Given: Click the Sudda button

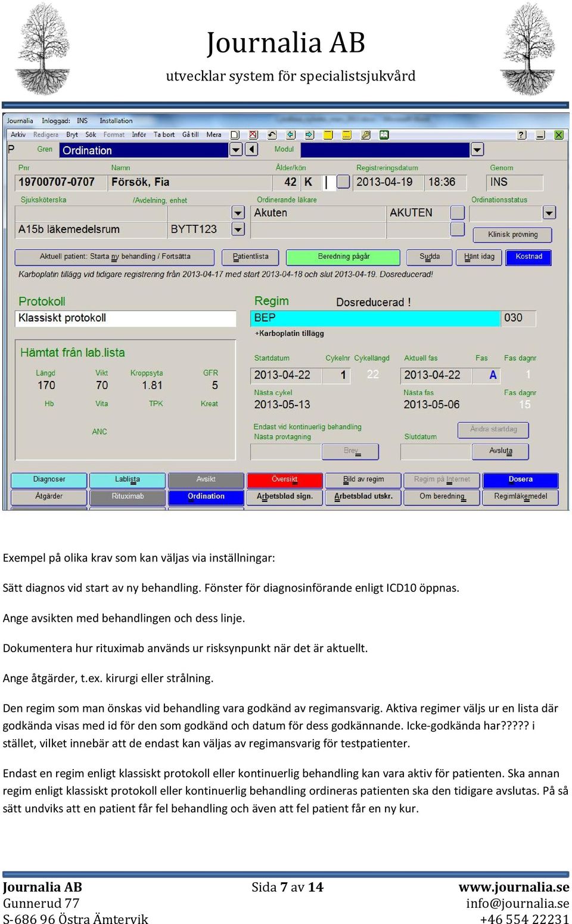Looking at the screenshot, I should click(x=429, y=257).
